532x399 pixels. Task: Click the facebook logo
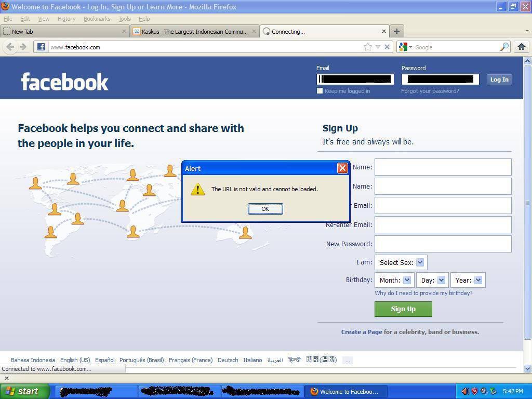(64, 82)
